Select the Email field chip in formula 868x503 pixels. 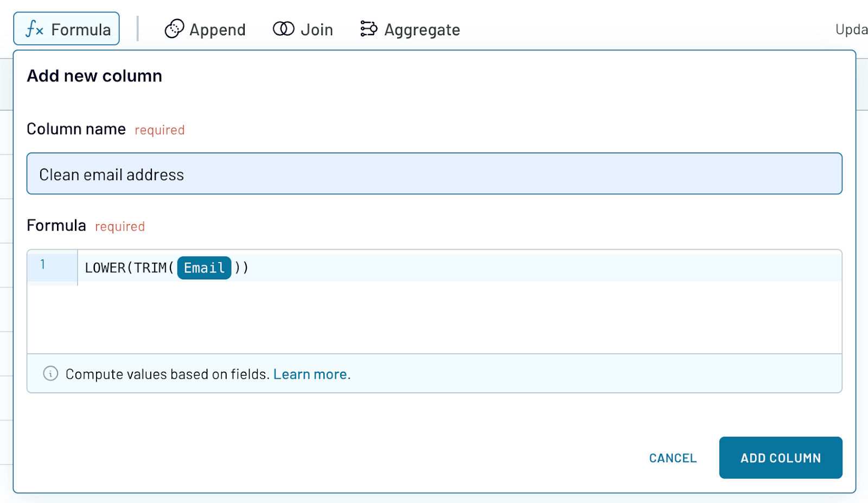point(204,268)
